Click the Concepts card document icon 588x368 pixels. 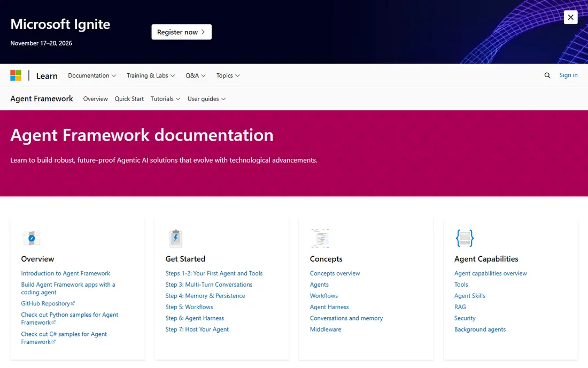320,238
